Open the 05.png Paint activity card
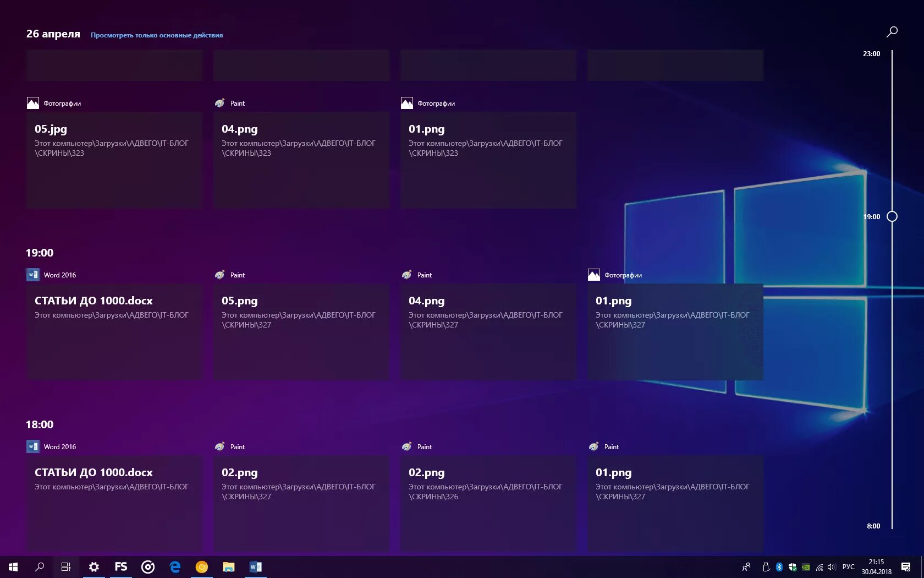The width and height of the screenshot is (924, 578). click(x=301, y=331)
